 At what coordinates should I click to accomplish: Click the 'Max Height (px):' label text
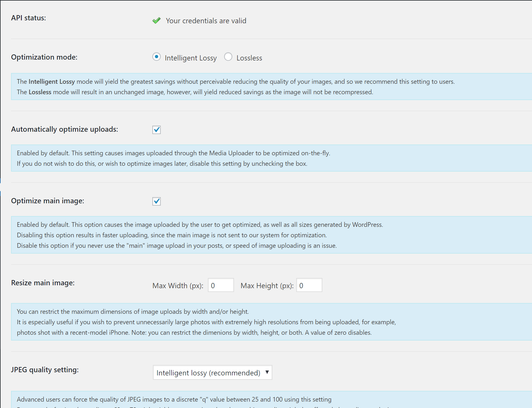[x=267, y=286]
